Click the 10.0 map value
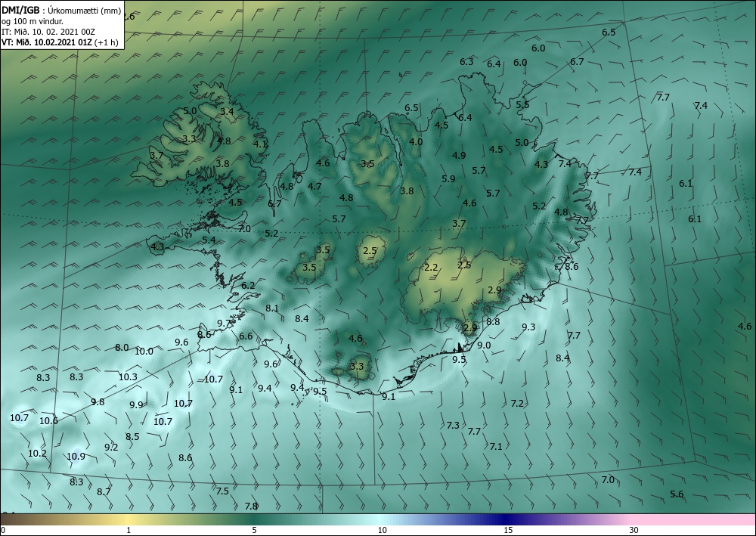Screen dimensions: 756x536 tap(144, 352)
